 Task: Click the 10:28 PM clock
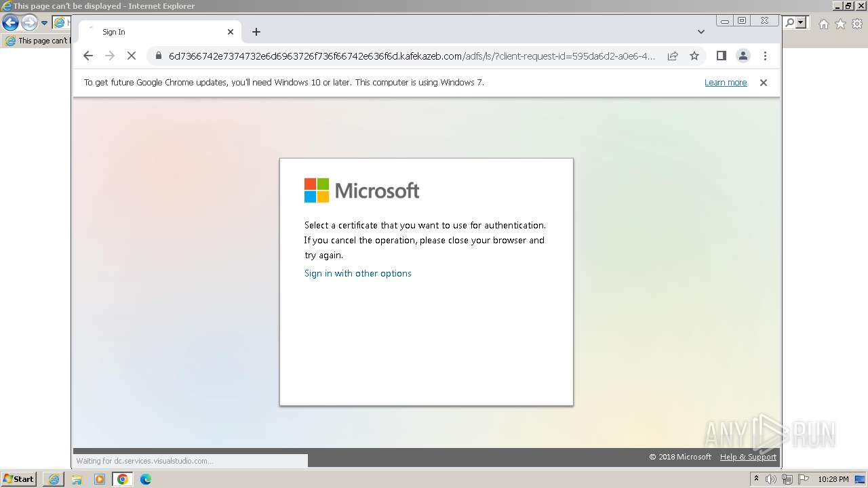coord(833,479)
